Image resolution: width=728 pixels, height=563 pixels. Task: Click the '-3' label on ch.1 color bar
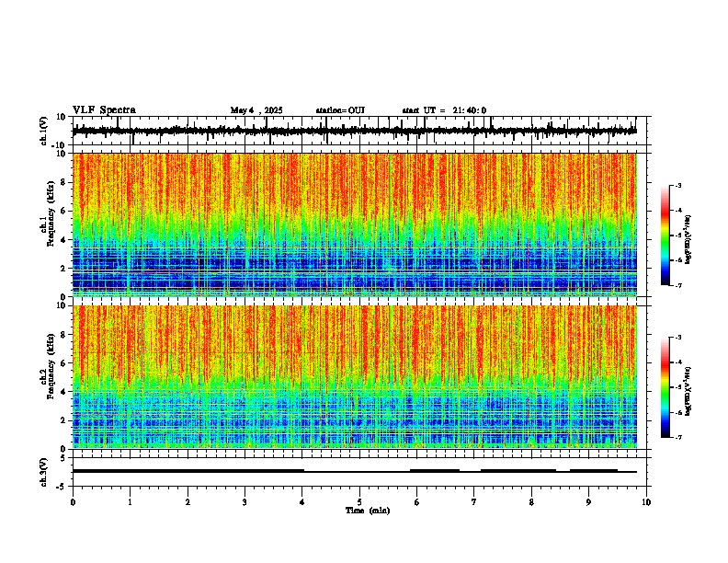(x=678, y=185)
